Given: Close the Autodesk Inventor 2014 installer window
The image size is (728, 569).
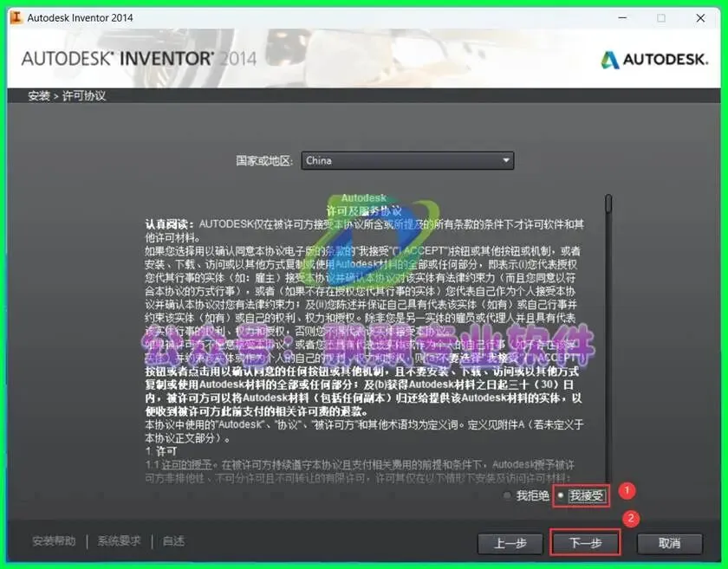Looking at the screenshot, I should coord(700,17).
